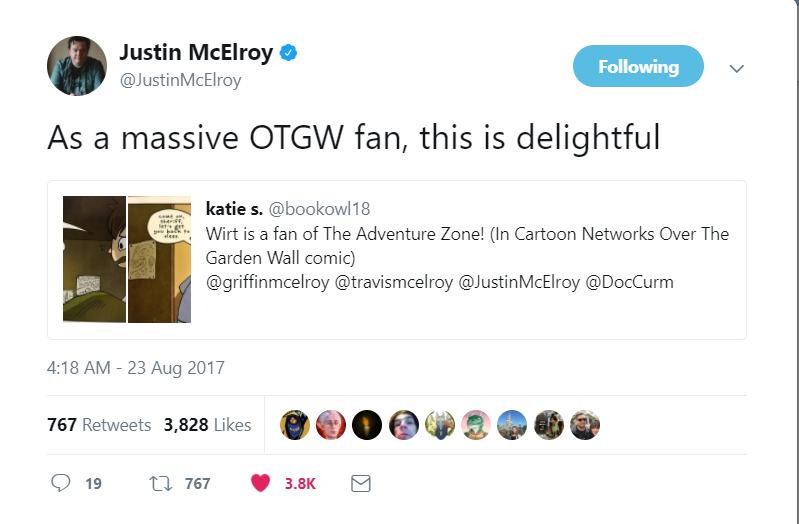The image size is (799, 524).
Task: Open the @JustinMcElroy handle link
Action: (180, 80)
